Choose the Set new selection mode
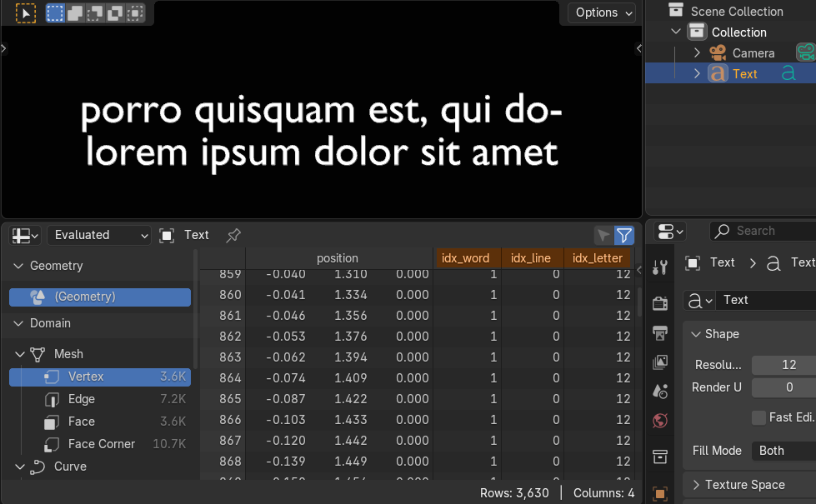Screen dimensions: 816x504 55,13
